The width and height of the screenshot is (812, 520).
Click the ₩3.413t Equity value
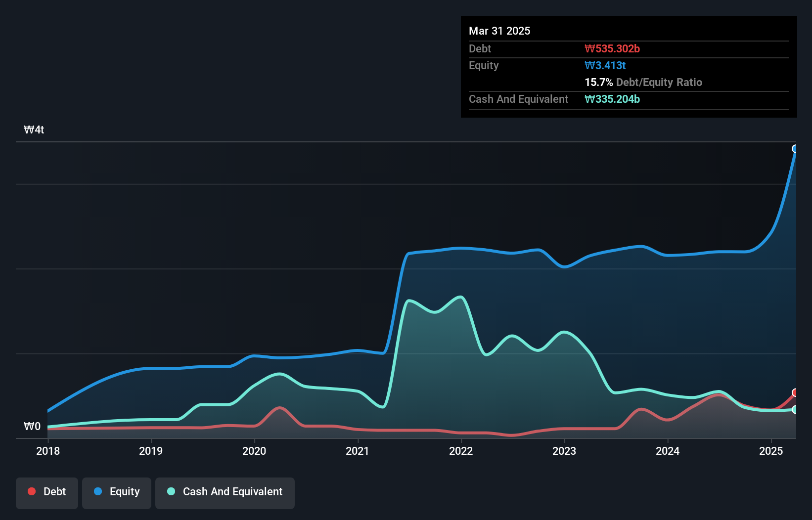click(x=604, y=65)
